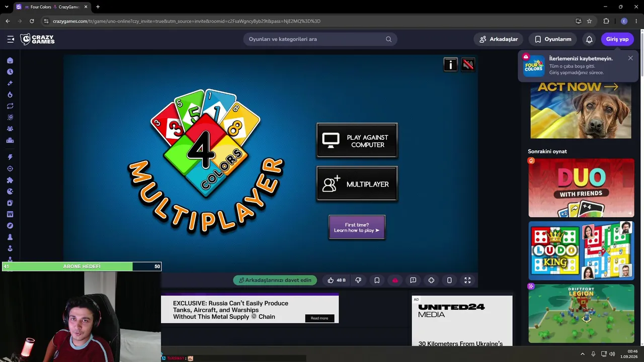Click the CrazyGames logo
Screen dimensions: 644x362
tap(37, 39)
